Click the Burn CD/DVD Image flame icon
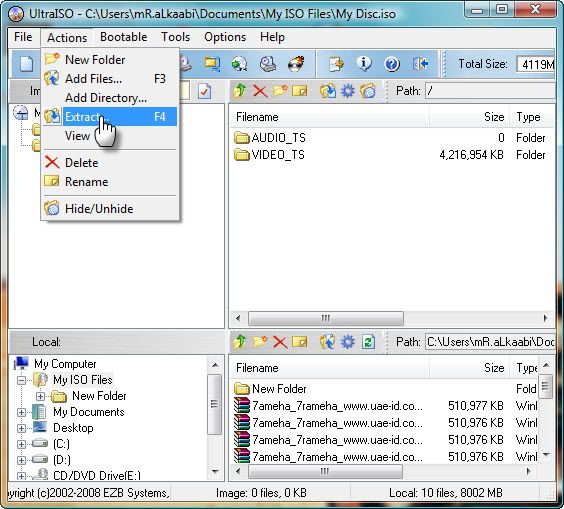Image resolution: width=564 pixels, height=509 pixels. pyautogui.click(x=296, y=64)
